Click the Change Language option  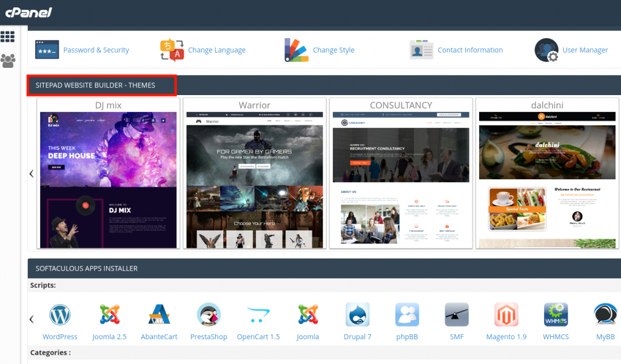click(x=217, y=50)
